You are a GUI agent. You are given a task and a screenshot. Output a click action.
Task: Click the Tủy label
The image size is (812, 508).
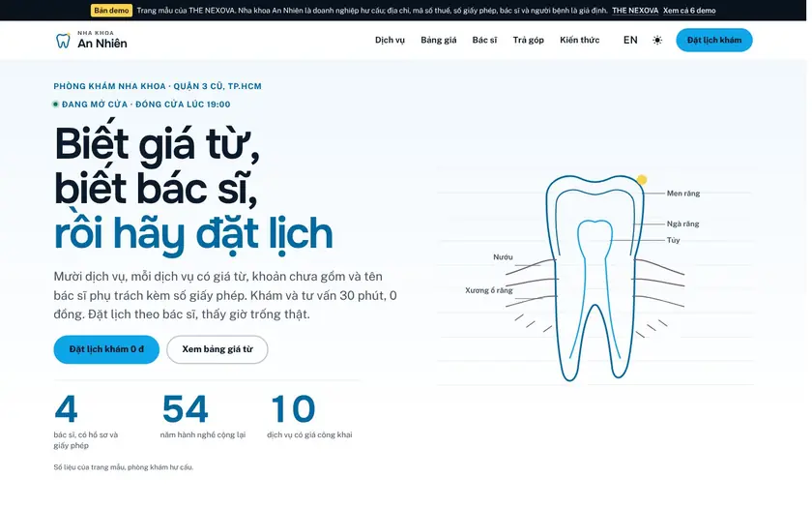(673, 240)
